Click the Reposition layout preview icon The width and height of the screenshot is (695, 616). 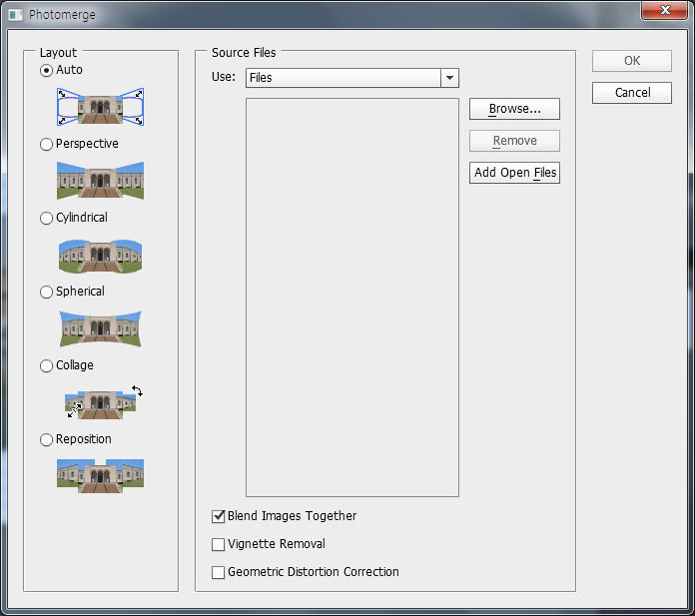(100, 475)
